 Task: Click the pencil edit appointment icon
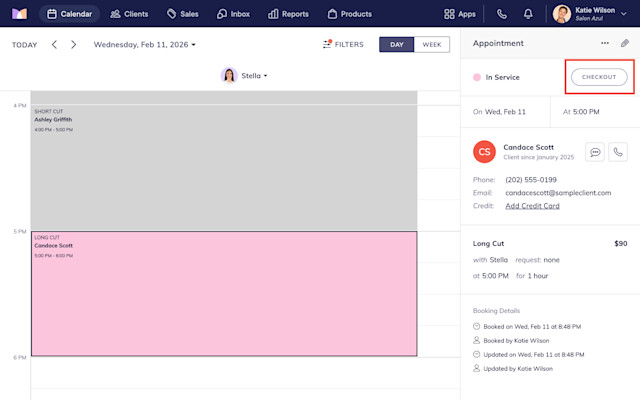[624, 43]
